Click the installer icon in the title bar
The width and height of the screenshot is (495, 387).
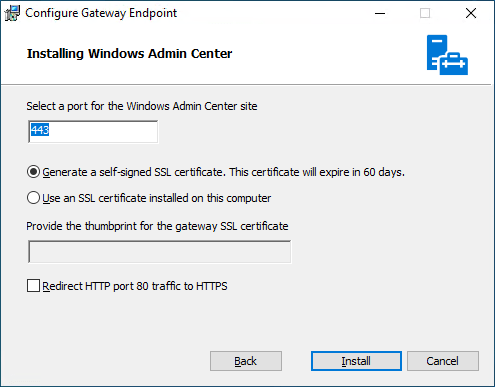coord(12,13)
